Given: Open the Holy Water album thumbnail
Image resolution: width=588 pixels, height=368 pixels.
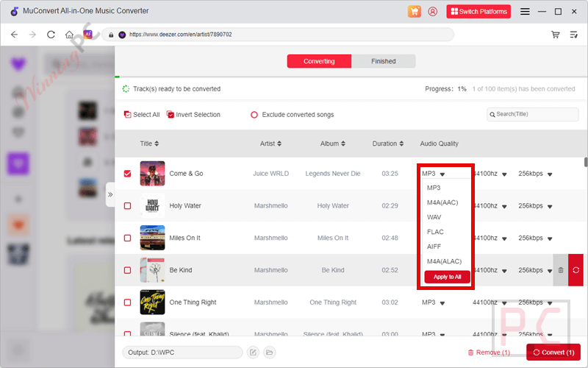Looking at the screenshot, I should [152, 206].
